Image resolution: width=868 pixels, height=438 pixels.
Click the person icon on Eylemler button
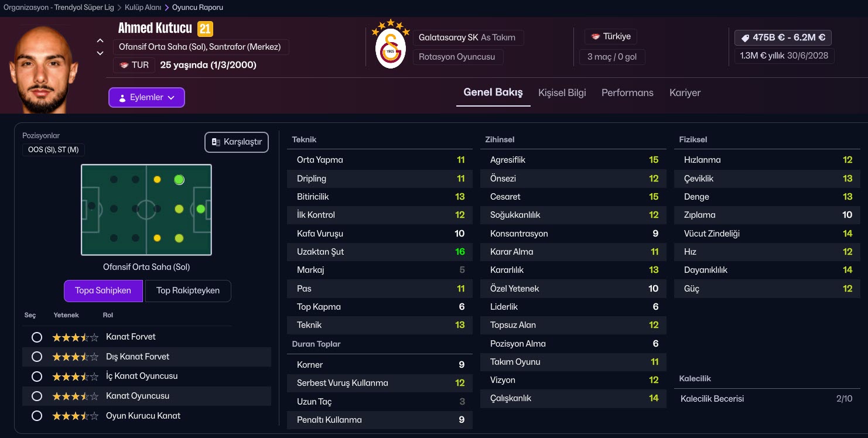coord(122,98)
